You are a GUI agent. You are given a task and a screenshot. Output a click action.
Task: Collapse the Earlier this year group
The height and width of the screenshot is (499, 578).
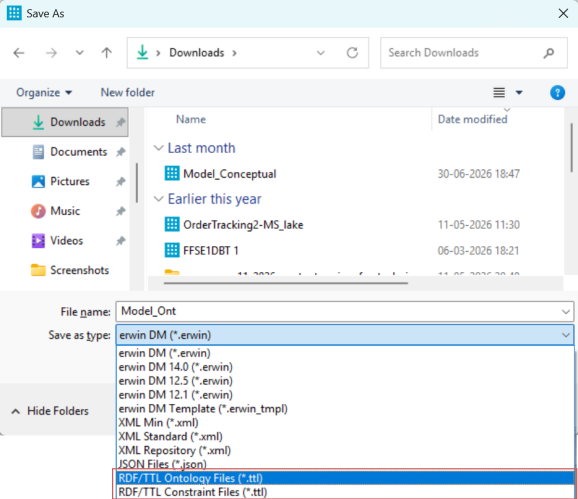[159, 199]
